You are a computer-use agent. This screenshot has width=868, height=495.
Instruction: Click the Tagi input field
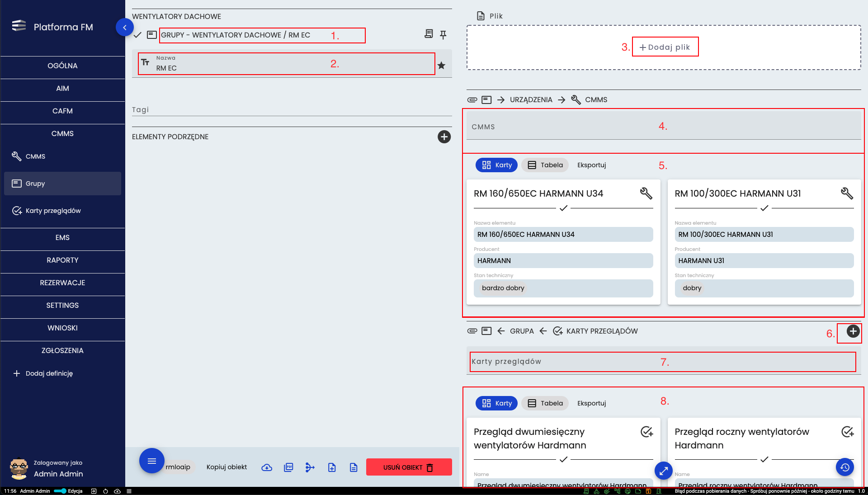point(292,110)
